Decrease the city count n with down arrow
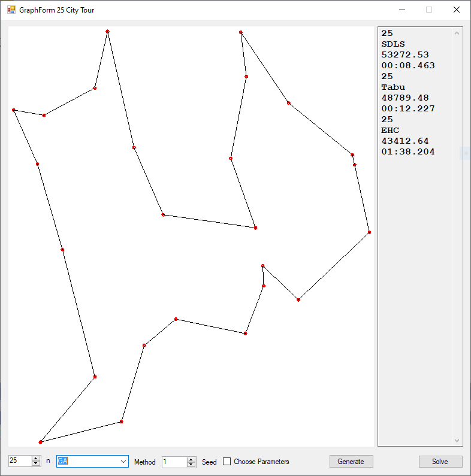 (x=36, y=464)
